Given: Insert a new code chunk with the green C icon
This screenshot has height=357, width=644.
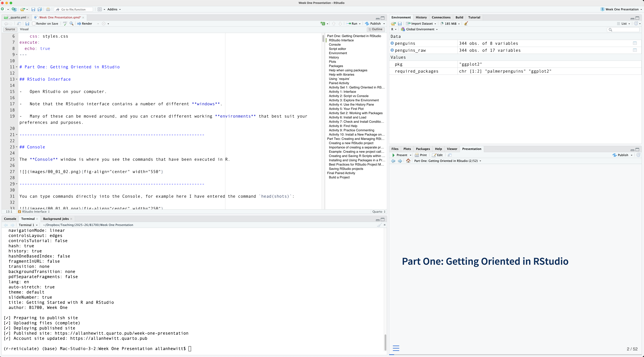Looking at the screenshot, I should (x=323, y=23).
